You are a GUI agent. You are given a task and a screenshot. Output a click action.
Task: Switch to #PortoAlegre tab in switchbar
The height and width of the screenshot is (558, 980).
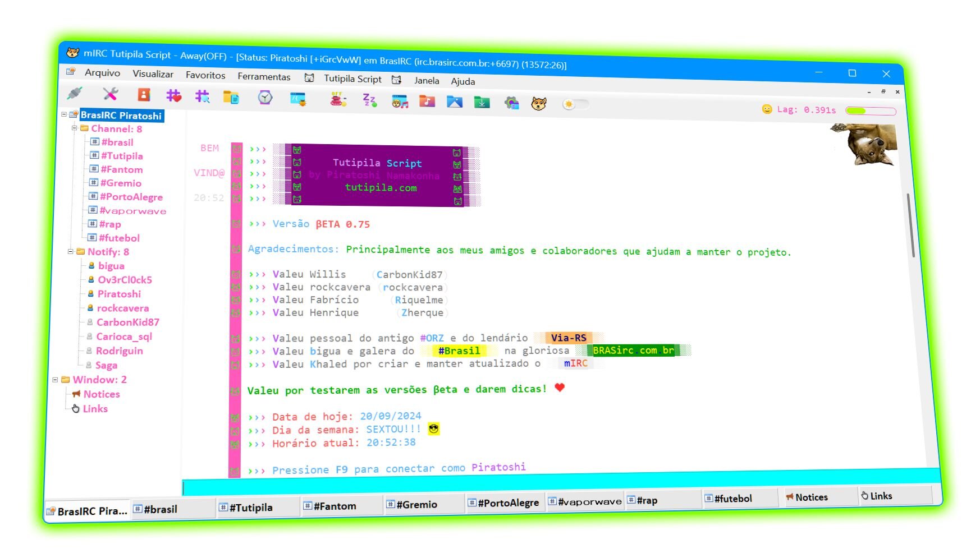tap(505, 502)
